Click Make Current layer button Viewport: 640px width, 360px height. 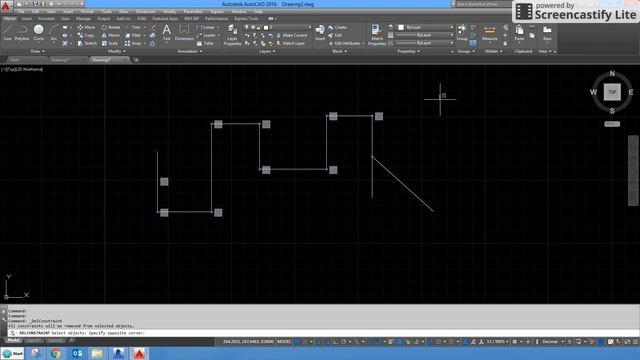pyautogui.click(x=291, y=36)
